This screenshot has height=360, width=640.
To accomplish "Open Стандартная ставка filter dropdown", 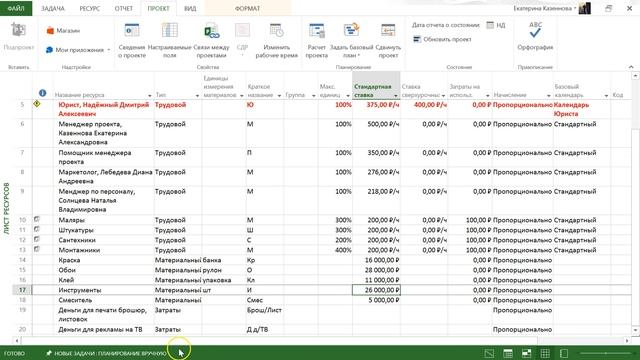I will 396,96.
